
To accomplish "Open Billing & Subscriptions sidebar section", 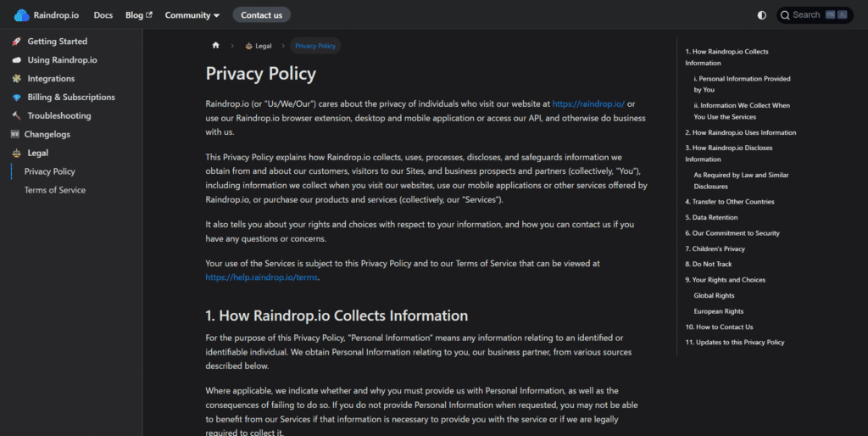I will [71, 97].
